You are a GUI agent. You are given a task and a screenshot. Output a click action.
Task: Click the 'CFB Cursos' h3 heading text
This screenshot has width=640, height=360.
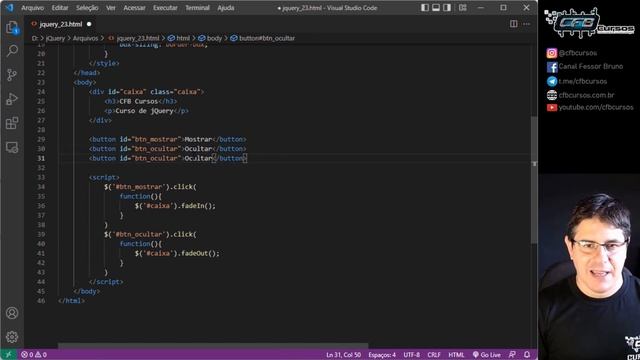138,101
